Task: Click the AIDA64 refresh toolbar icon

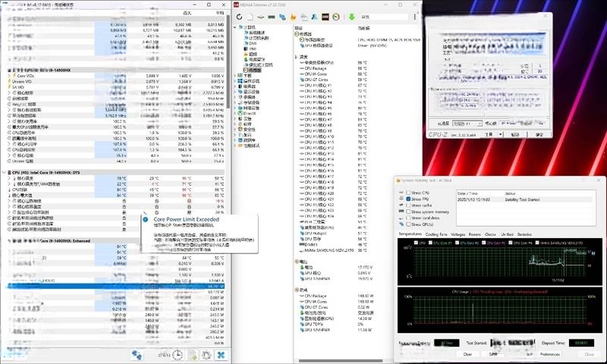Action: 239,17
